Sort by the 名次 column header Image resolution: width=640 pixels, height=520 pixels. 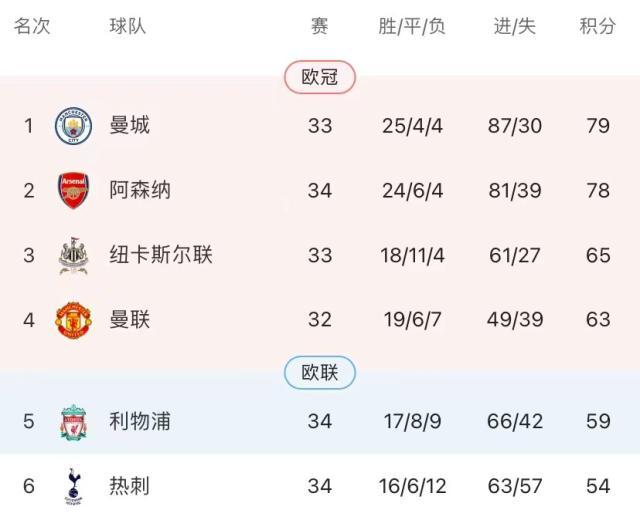point(32,26)
